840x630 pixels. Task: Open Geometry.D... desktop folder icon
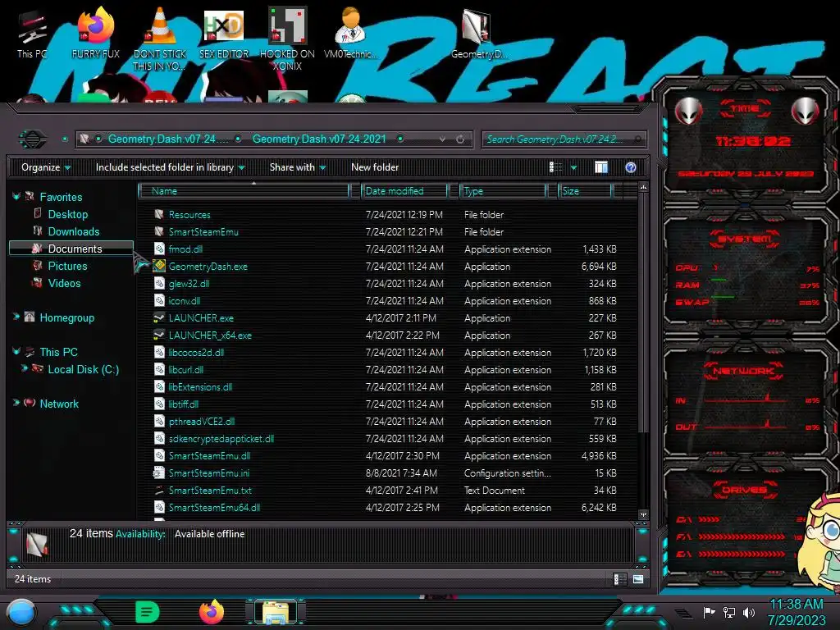(x=478, y=33)
